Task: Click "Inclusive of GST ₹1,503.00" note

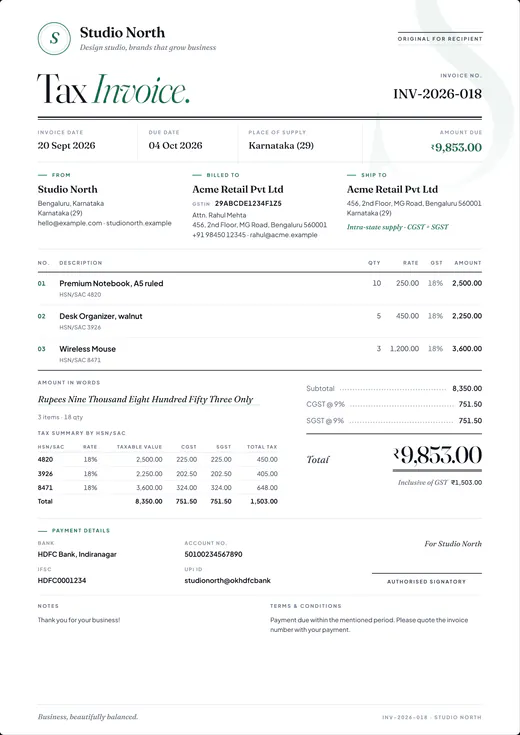Action: pyautogui.click(x=440, y=482)
